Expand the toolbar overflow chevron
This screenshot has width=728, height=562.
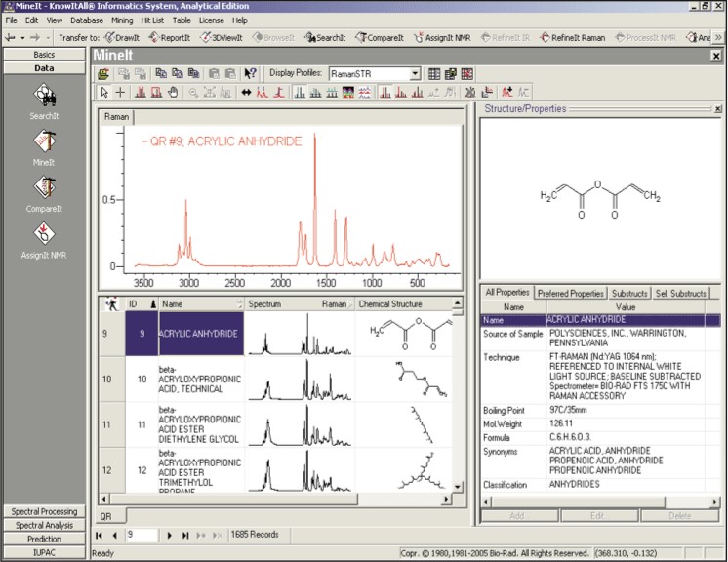(718, 38)
